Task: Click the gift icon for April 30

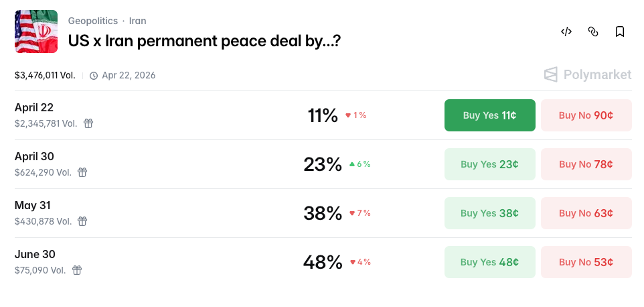Action: tap(82, 172)
